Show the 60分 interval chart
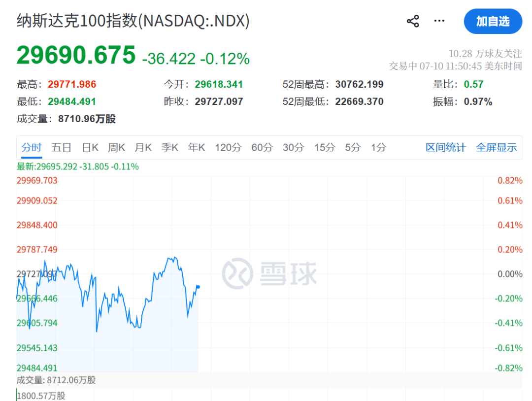This screenshot has height=401, width=532. coord(262,148)
